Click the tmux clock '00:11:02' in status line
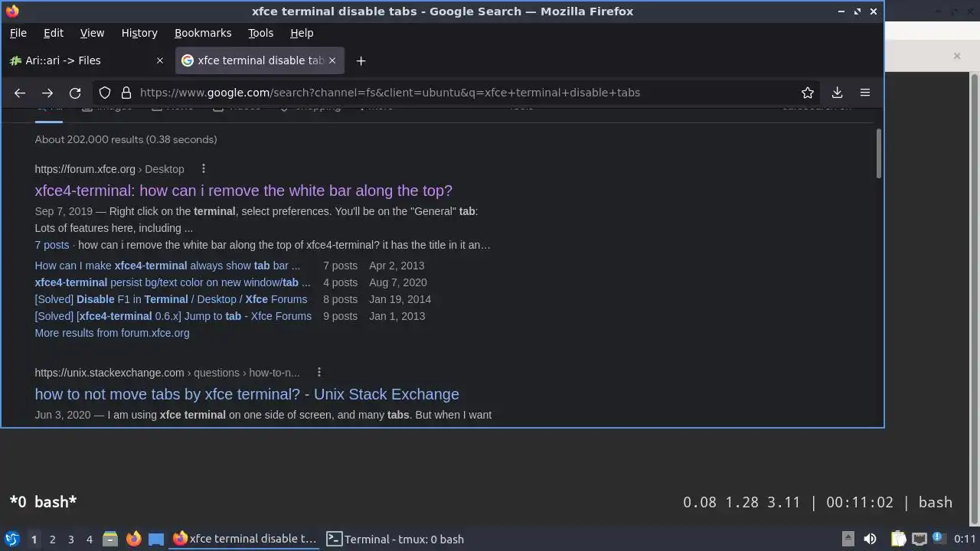Image resolution: width=980 pixels, height=551 pixels. click(860, 503)
